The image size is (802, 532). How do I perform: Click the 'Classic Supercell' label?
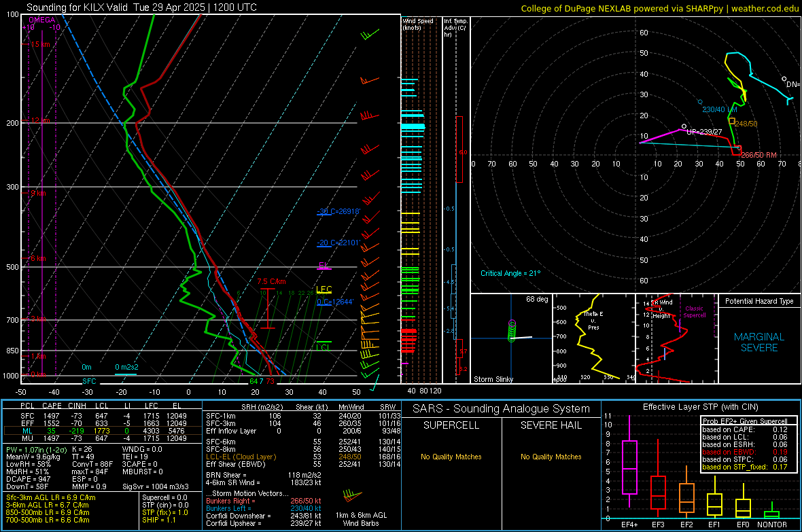coord(694,312)
